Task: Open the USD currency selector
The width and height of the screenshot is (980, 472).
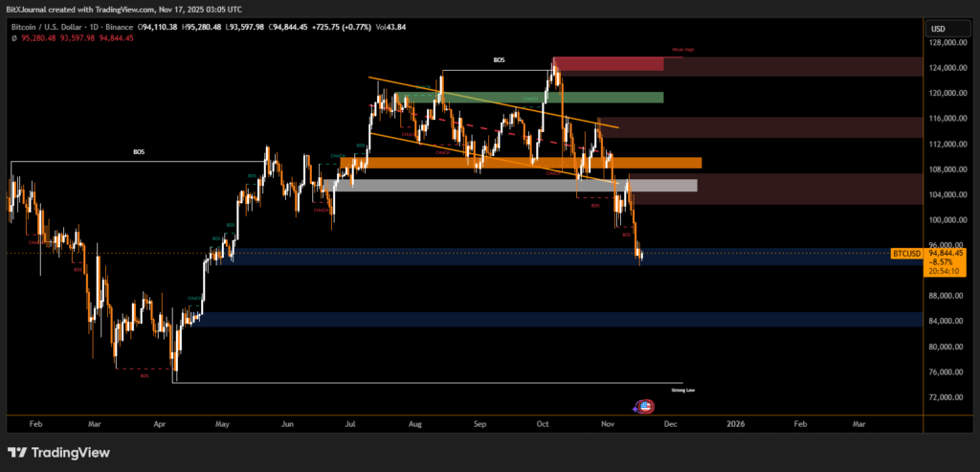Action: (x=938, y=29)
